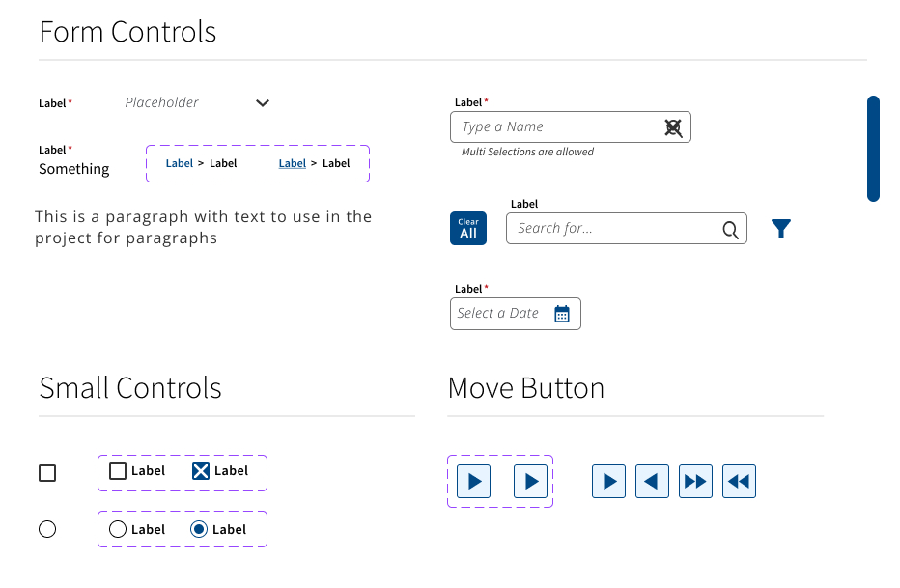Screen dimensions: 900x588
Task: Tick the standalone unlabeled checkbox
Action: tap(47, 473)
